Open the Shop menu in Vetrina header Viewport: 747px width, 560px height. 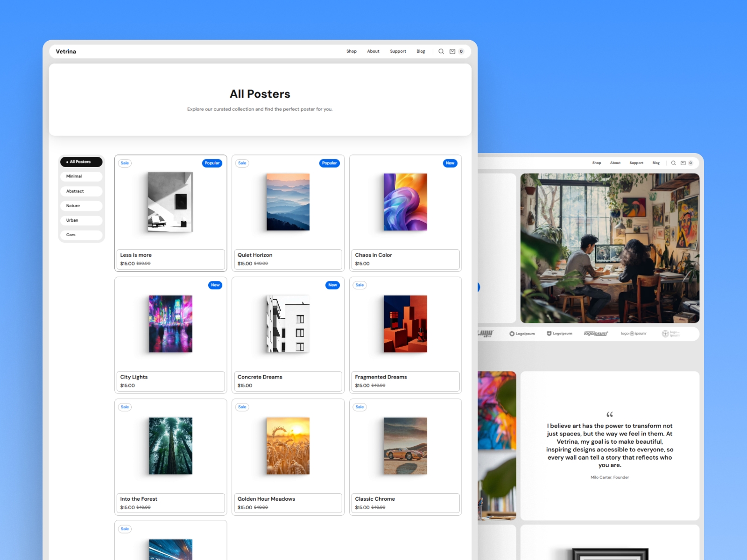pyautogui.click(x=351, y=51)
